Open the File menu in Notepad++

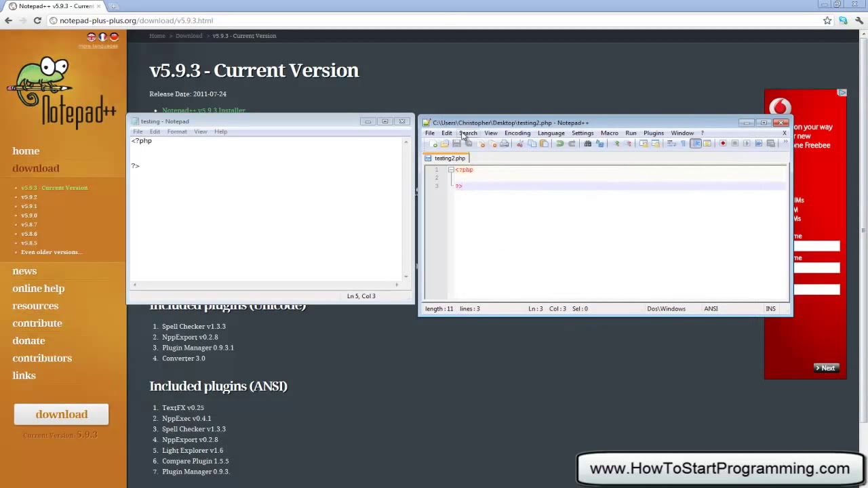point(430,133)
